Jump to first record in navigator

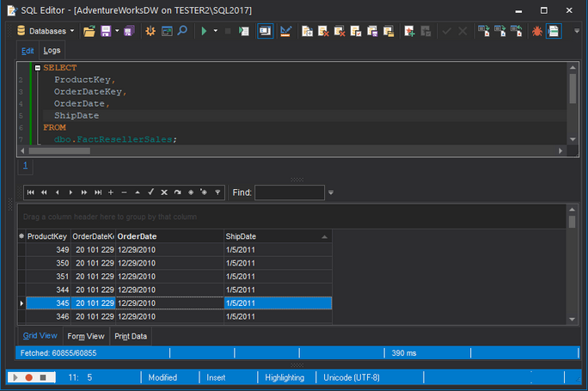click(30, 192)
